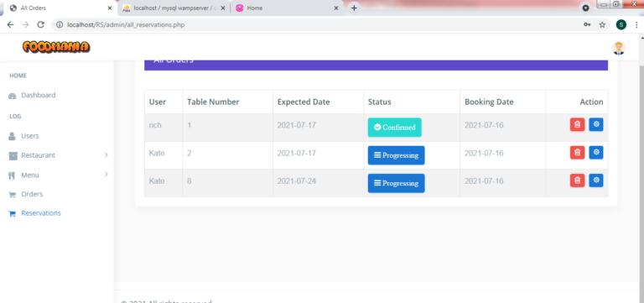Image resolution: width=644 pixels, height=303 pixels.
Task: Click the Confirmed status button
Action: pos(394,128)
